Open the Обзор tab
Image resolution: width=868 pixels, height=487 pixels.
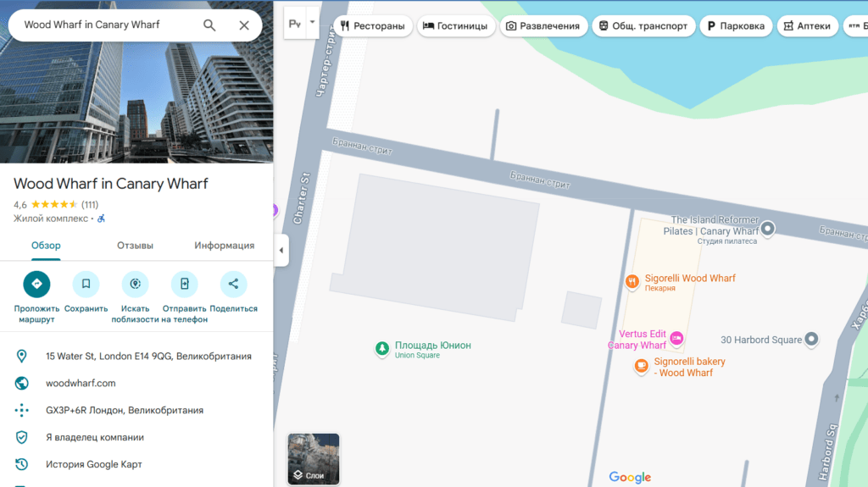click(46, 245)
